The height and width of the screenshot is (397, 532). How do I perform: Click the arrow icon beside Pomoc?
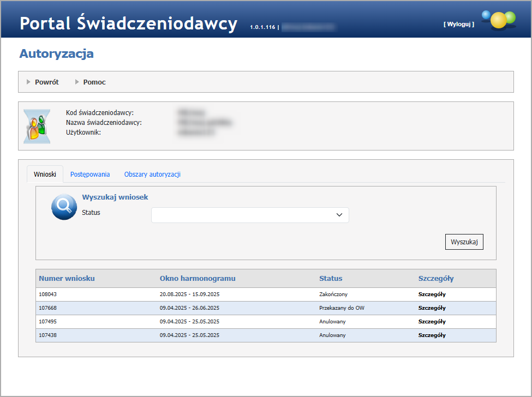77,82
